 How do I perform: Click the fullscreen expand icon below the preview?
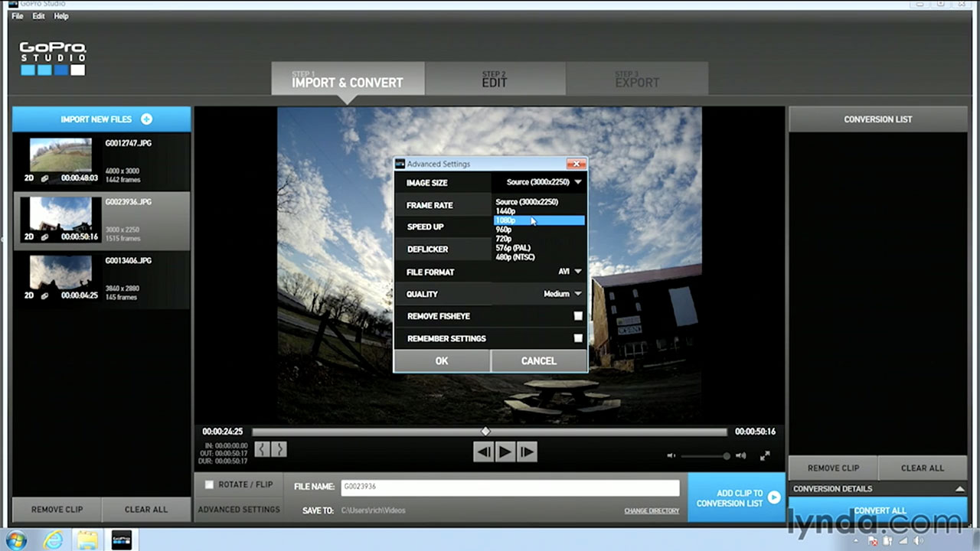point(764,455)
